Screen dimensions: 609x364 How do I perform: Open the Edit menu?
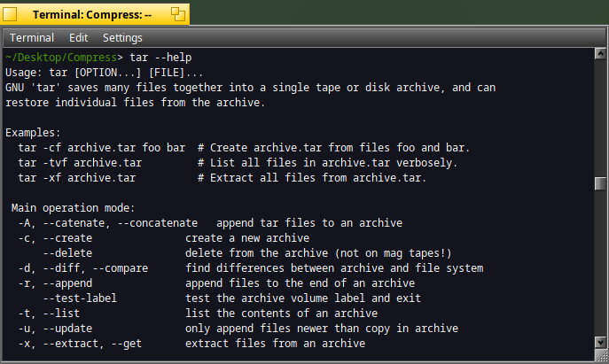click(79, 38)
